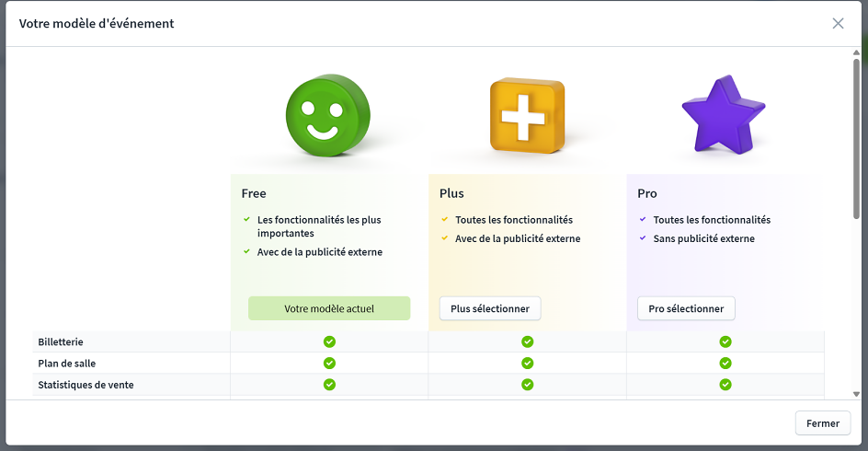This screenshot has width=868, height=451.
Task: Click 'Votre modèle actuel' button
Action: tap(329, 308)
